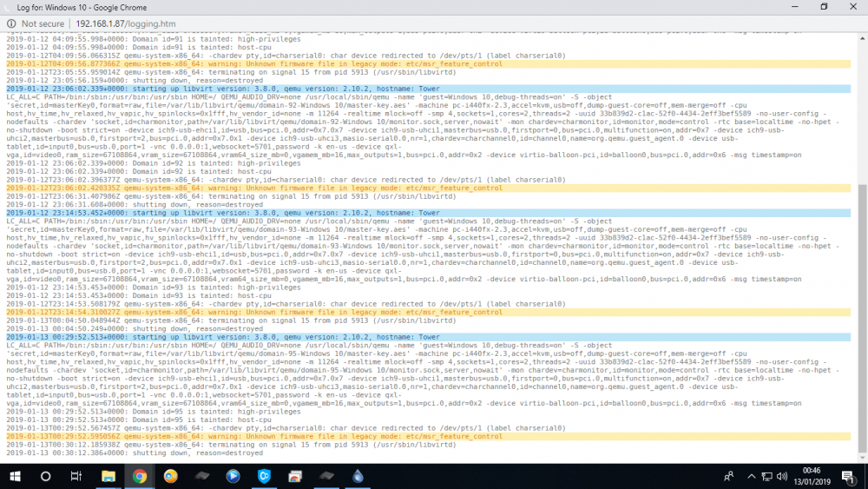Open the blue shield security app icon
Screen dimensions: 868x489
pos(264,476)
